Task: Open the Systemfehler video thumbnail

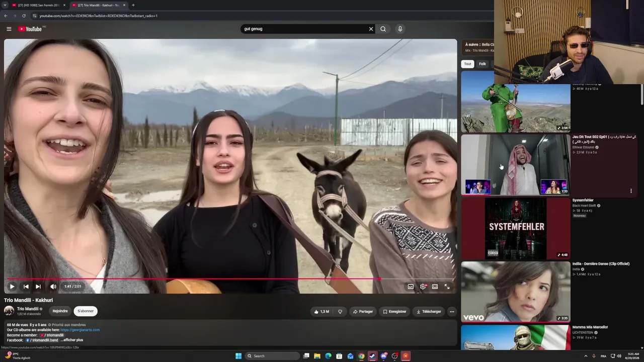Action: point(516,228)
